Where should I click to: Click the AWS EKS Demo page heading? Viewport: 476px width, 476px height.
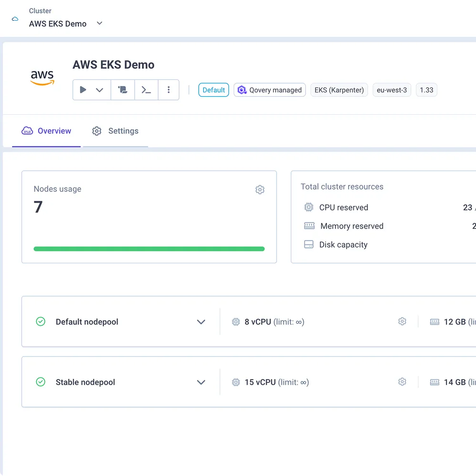[x=113, y=65]
